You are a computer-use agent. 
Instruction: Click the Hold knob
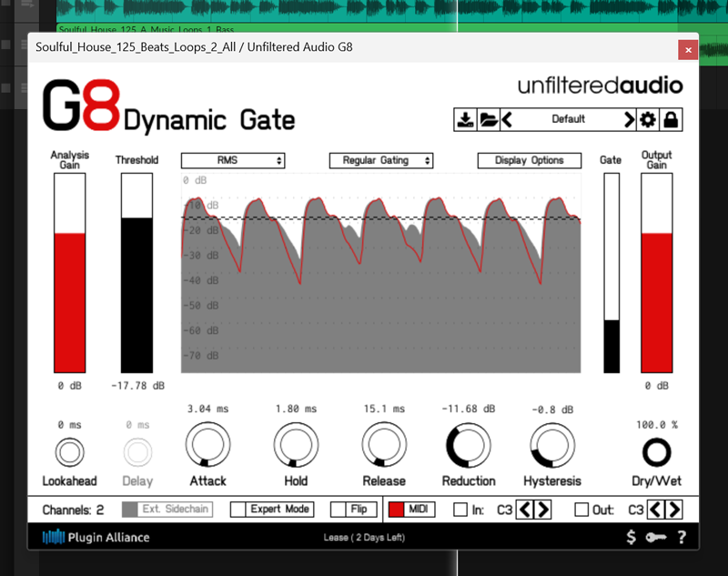pyautogui.click(x=296, y=445)
